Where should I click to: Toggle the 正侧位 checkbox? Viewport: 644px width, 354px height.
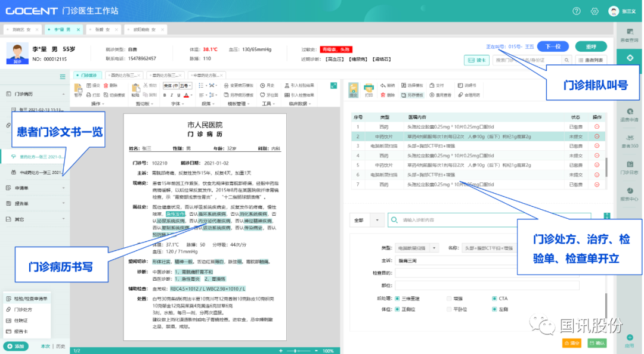[x=397, y=309]
